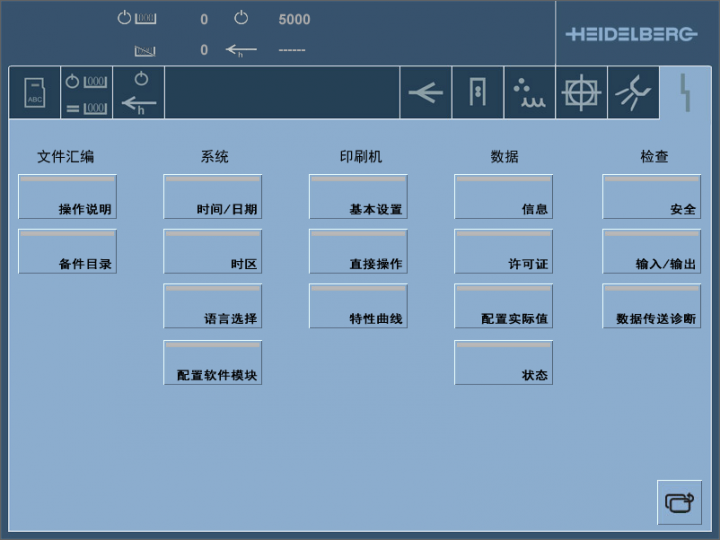Select the dots and wave icon tab
This screenshot has height=540, width=720.
point(529,92)
